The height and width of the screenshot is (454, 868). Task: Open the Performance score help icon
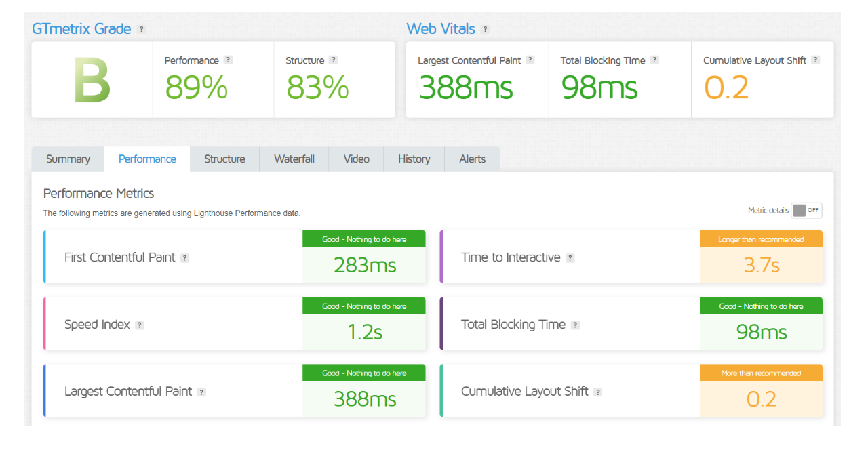(x=228, y=60)
